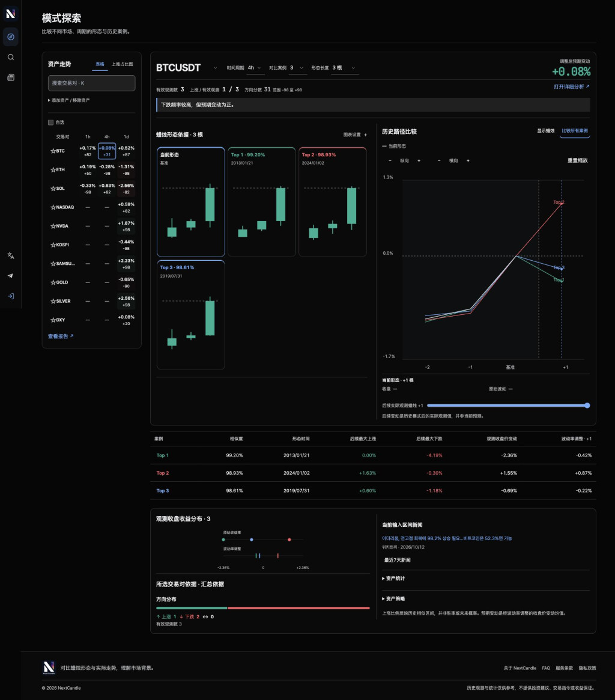The image size is (615, 700).
Task: Open the 打开详细分析 link
Action: pyautogui.click(x=572, y=87)
